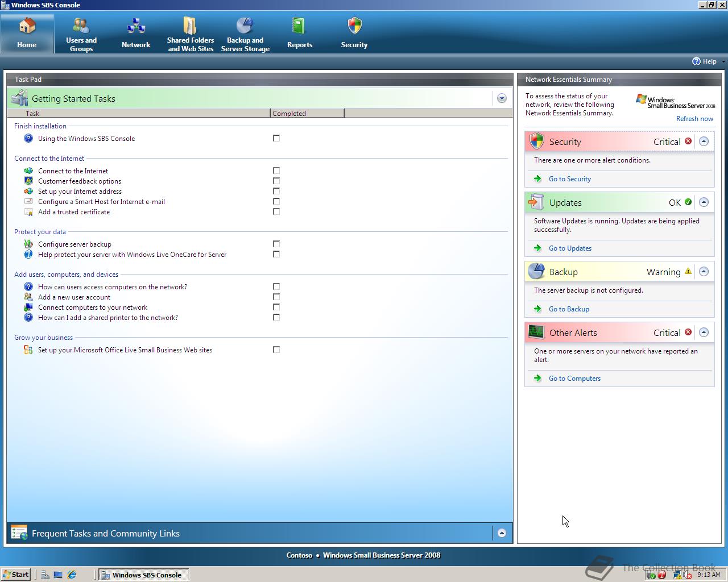This screenshot has width=728, height=582.
Task: Tick Configure a Smart Host checkbox
Action: pos(276,201)
